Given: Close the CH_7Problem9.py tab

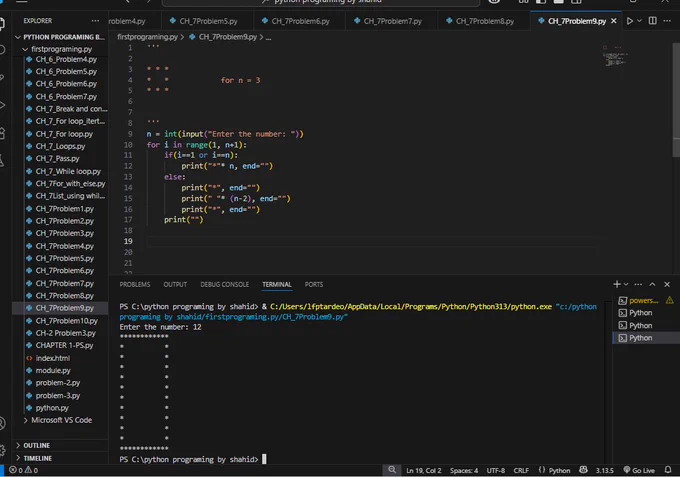Looking at the screenshot, I should pos(614,21).
